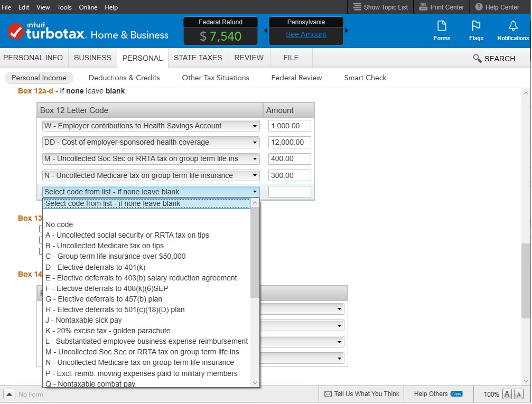Screen dimensions: 532x404
Task: Click the Flags icon
Action: pos(475,26)
